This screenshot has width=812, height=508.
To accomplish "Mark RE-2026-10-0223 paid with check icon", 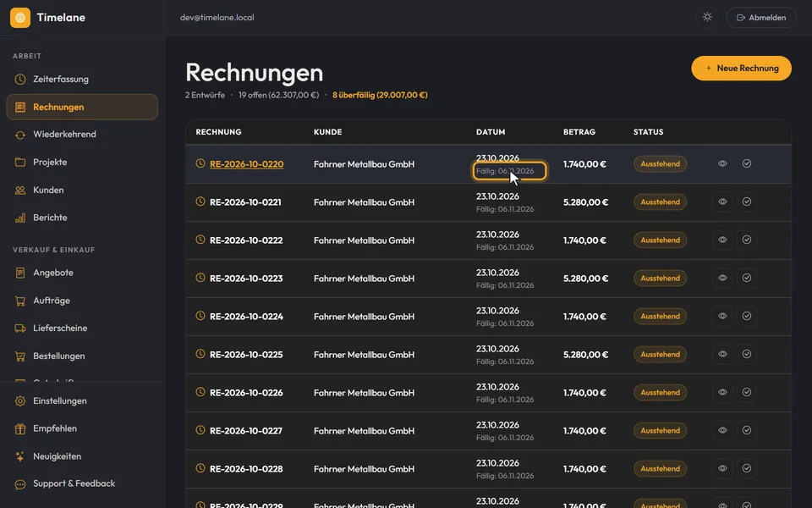I will tap(747, 278).
